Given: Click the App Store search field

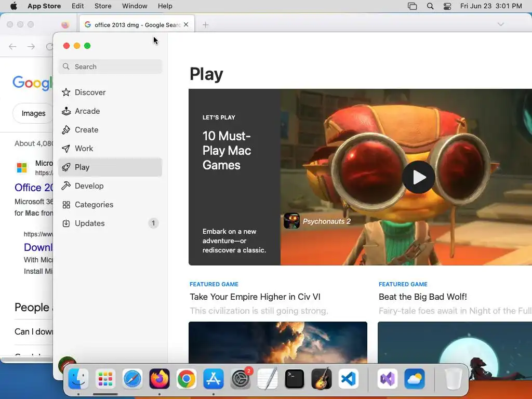Looking at the screenshot, I should (110, 66).
